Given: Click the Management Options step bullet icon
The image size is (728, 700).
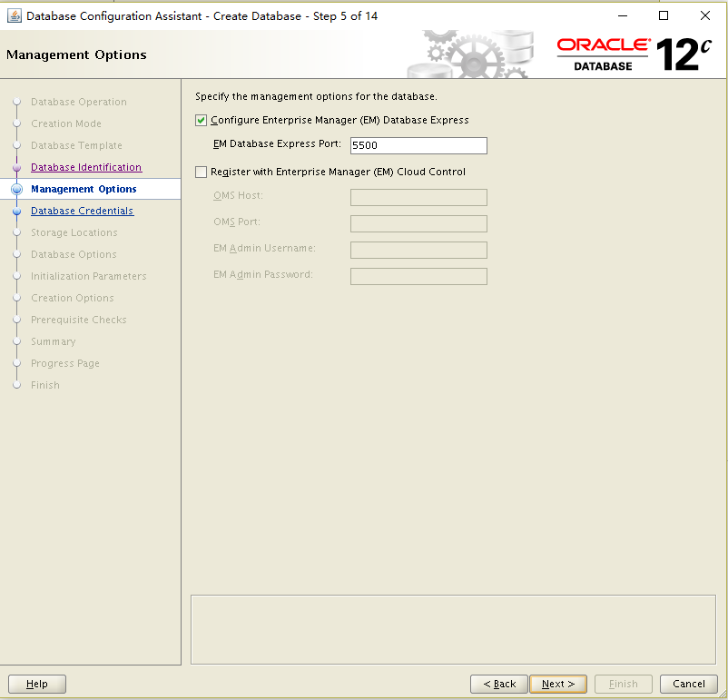Looking at the screenshot, I should [x=16, y=189].
